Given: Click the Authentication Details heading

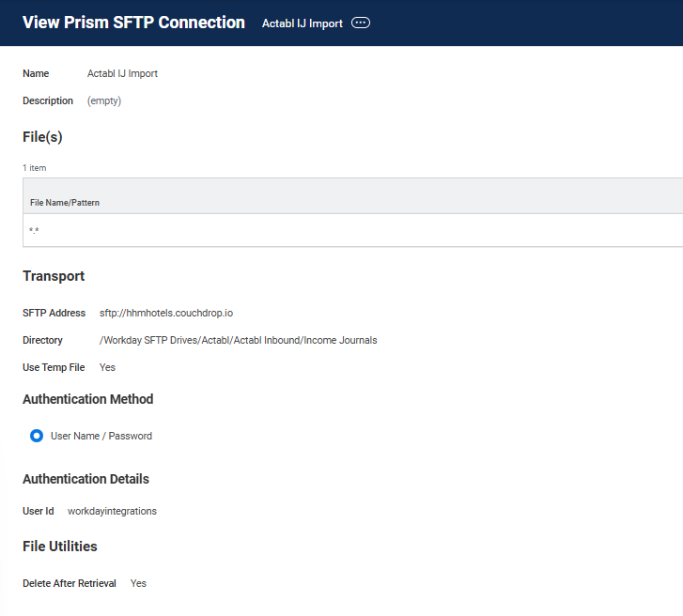Looking at the screenshot, I should [x=85, y=479].
